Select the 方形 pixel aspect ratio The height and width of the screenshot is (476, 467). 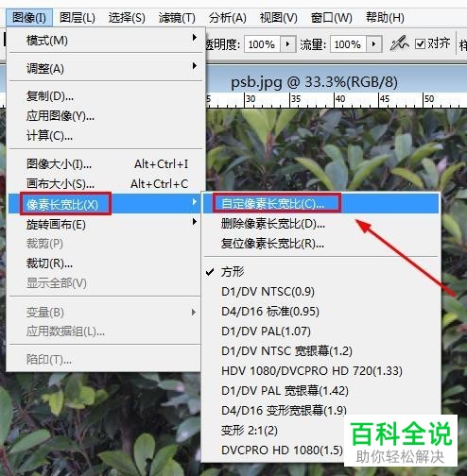[320, 271]
